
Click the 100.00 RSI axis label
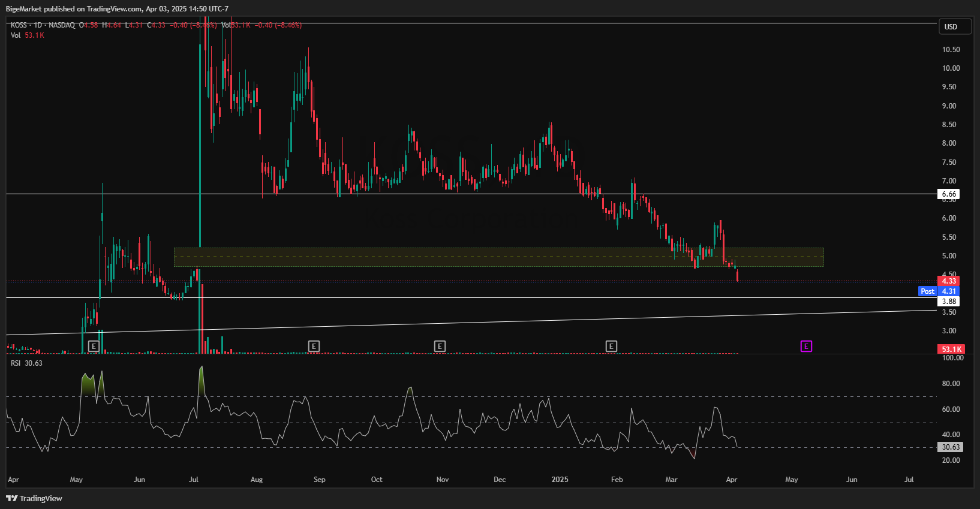(x=952, y=358)
